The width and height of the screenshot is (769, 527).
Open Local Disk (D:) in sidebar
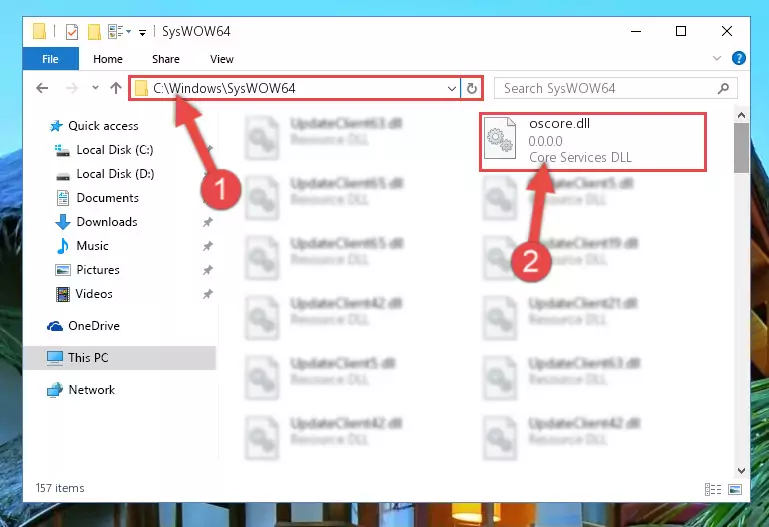(115, 174)
